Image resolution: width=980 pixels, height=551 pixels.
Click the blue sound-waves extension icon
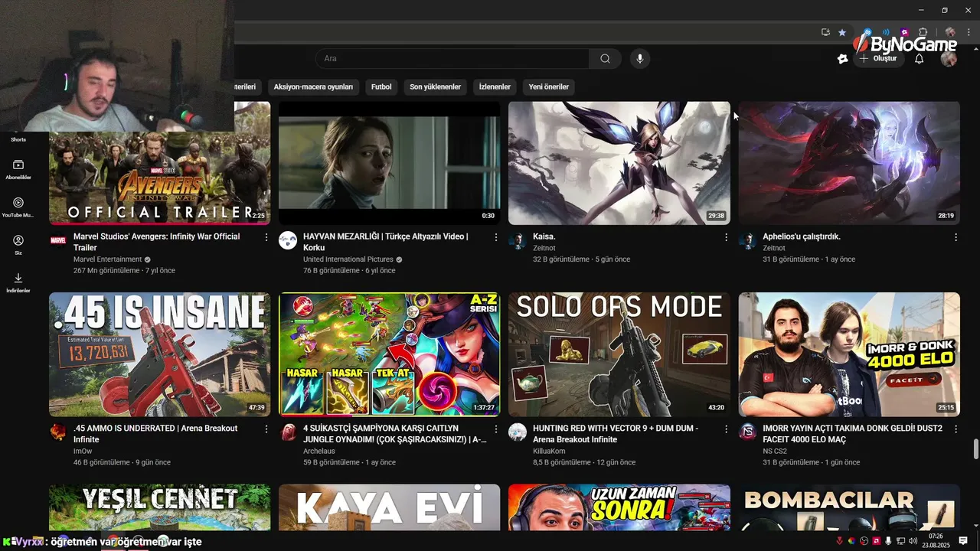click(x=886, y=32)
